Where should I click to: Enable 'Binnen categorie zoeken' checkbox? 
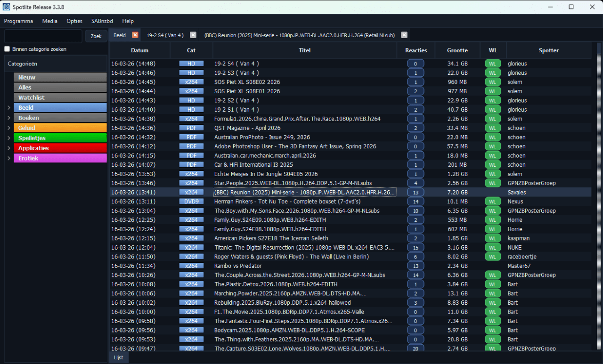point(7,49)
